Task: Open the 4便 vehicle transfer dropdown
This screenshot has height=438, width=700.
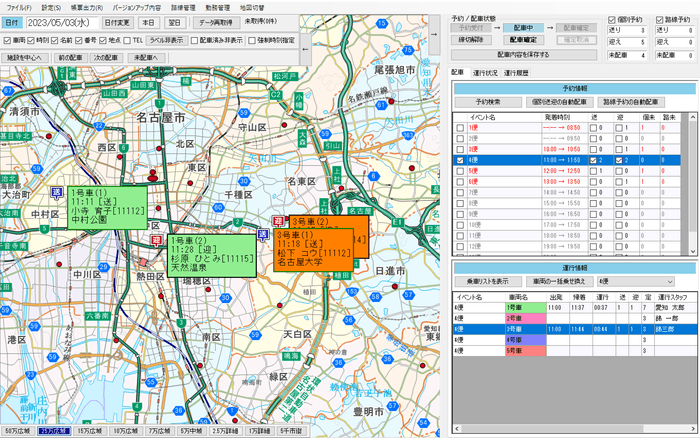Action: 640,282
